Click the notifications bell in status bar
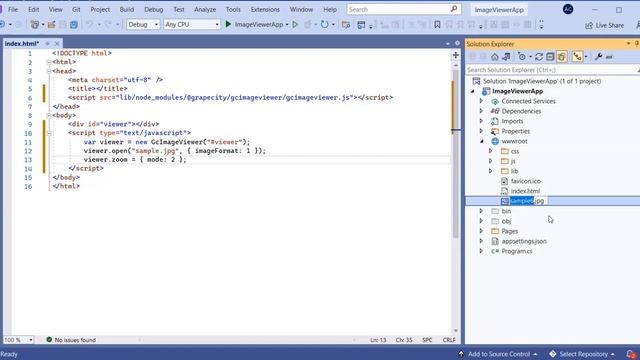Image resolution: width=640 pixels, height=360 pixels. (631, 354)
